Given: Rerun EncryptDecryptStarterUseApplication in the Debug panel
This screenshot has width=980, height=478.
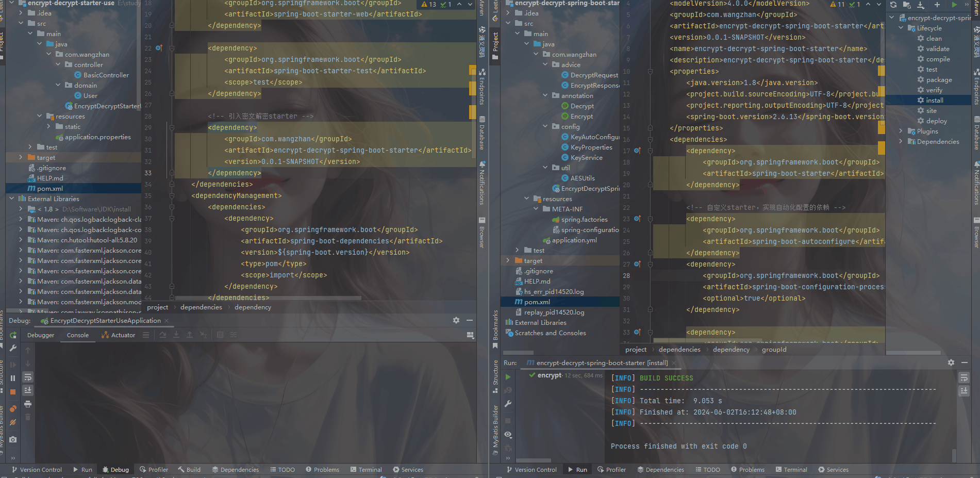Looking at the screenshot, I should click(13, 335).
